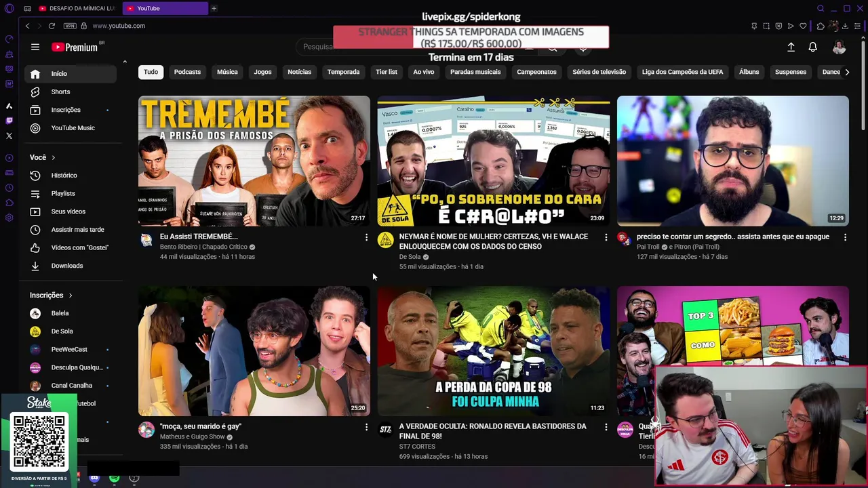This screenshot has height=488, width=868.
Task: Open Opera GX main menu logo
Action: coord(9,8)
